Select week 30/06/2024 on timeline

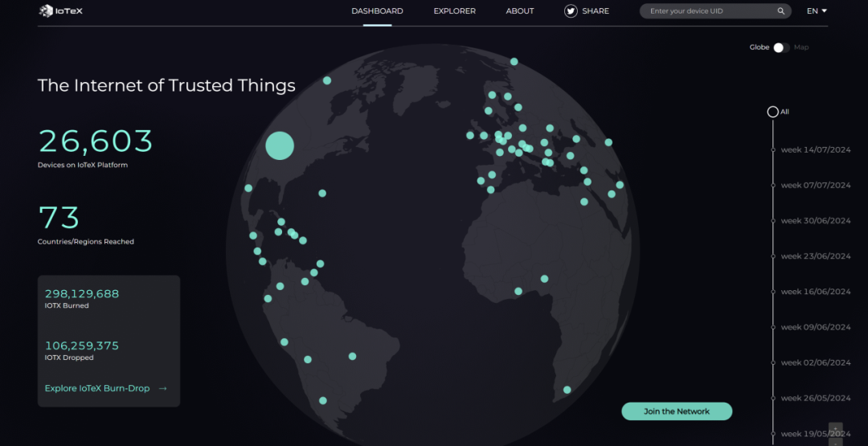point(816,221)
